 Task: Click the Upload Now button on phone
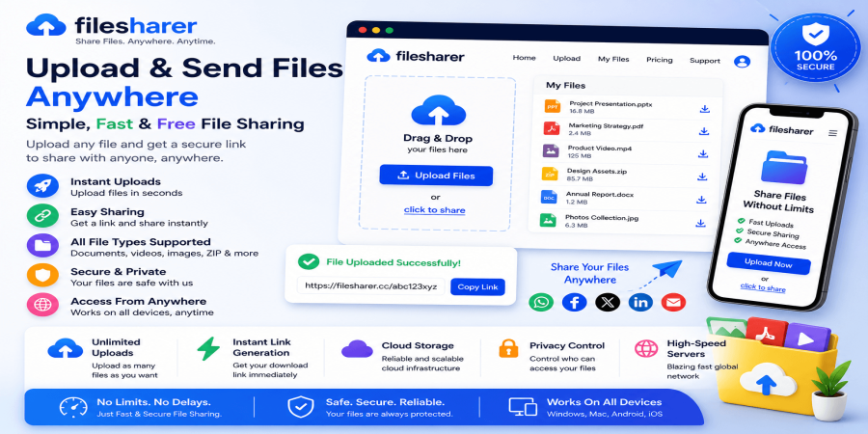pyautogui.click(x=769, y=263)
